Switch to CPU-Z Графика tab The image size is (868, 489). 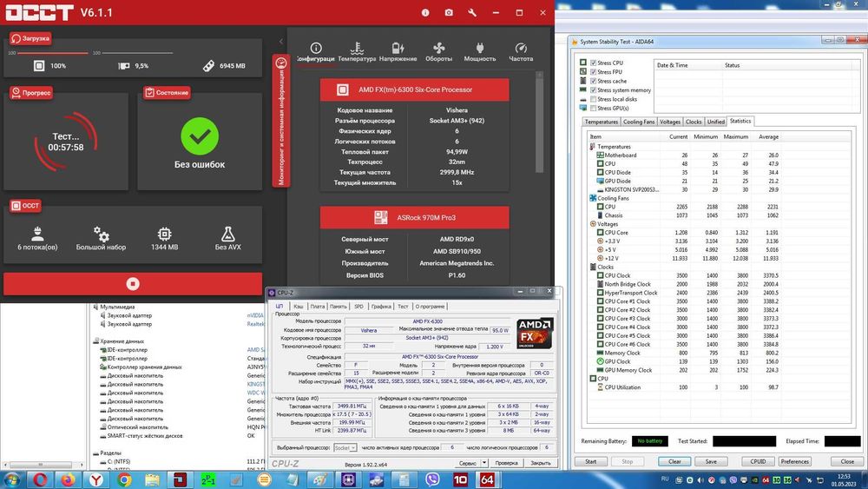coord(381,307)
